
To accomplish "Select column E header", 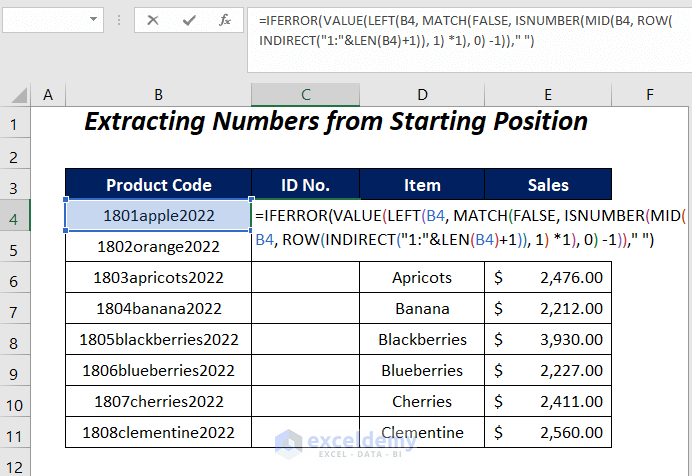I will coord(547,94).
